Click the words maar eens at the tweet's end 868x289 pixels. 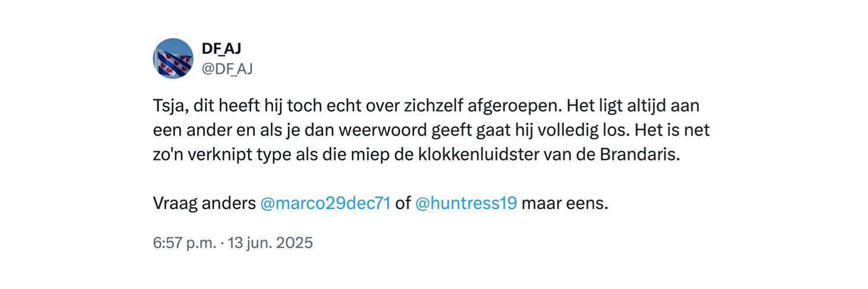tap(565, 204)
